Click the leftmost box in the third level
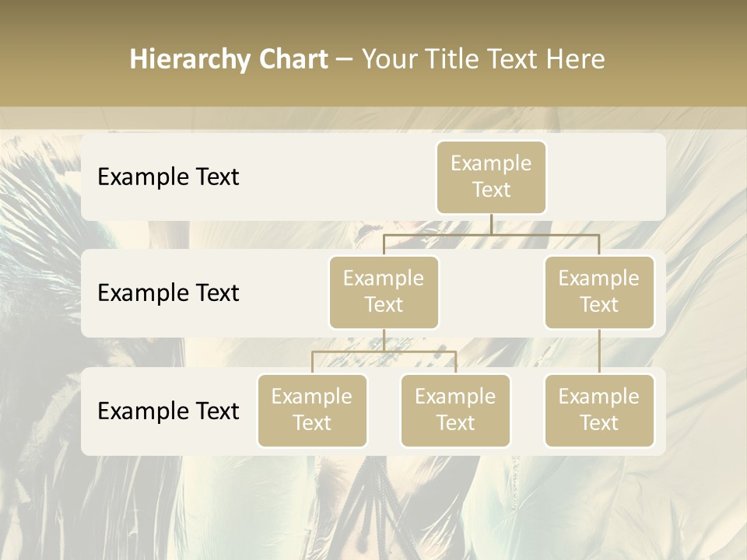Screen dimensions: 747x560 click(312, 410)
